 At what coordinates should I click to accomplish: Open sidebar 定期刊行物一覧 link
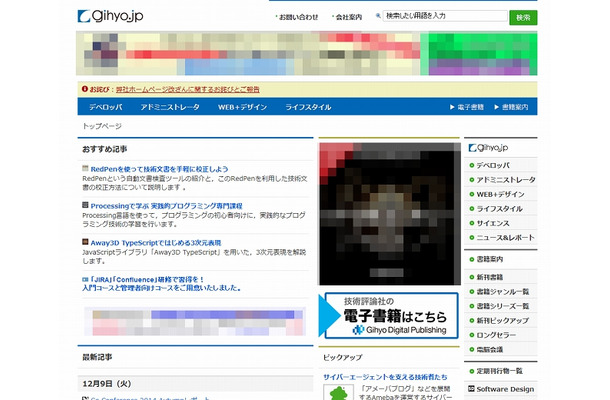pyautogui.click(x=500, y=371)
